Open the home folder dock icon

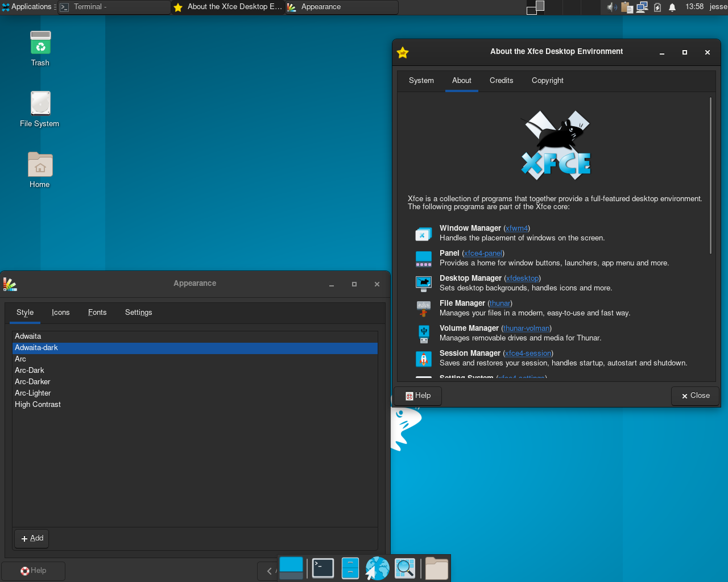pos(437,568)
